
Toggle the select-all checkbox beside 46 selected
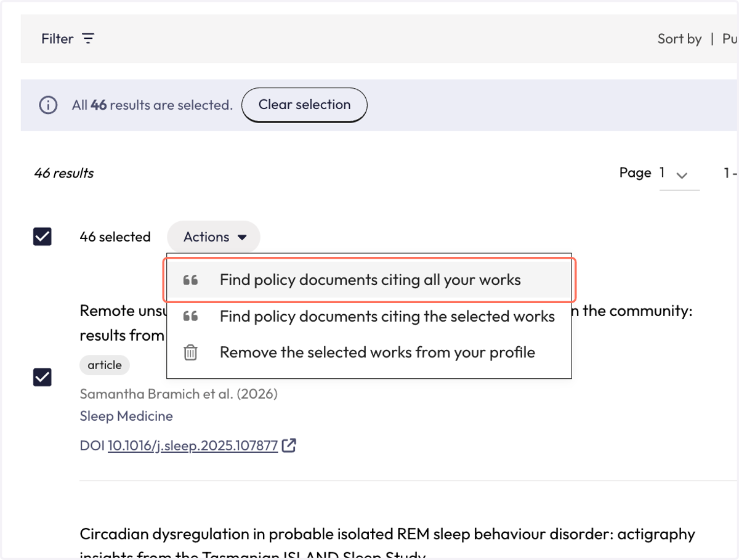(x=42, y=237)
